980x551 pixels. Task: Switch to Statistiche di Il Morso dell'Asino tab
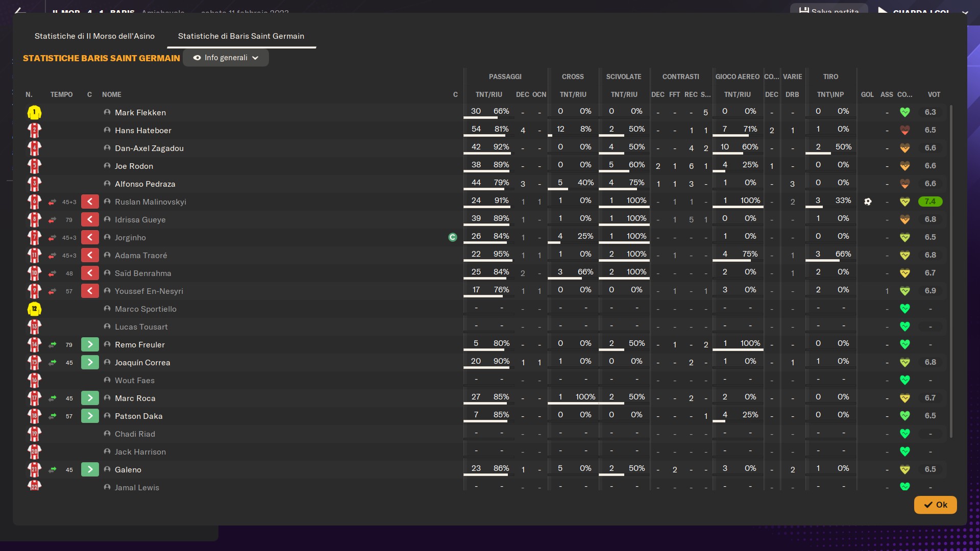pyautogui.click(x=94, y=36)
